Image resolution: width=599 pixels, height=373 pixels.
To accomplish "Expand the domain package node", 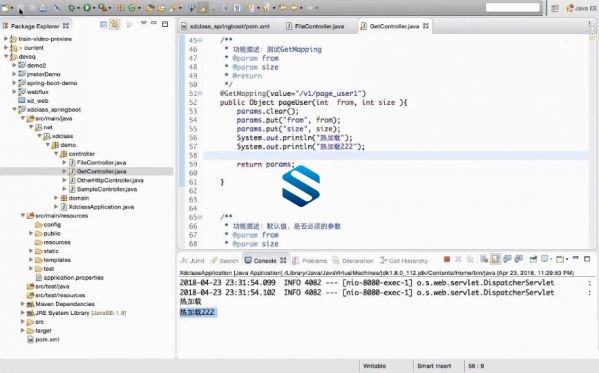I will pyautogui.click(x=56, y=198).
